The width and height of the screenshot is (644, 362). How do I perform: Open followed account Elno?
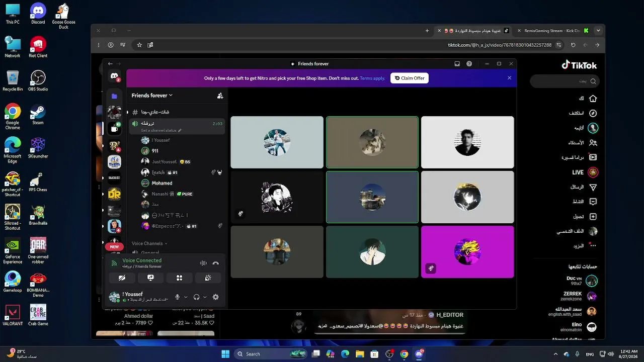click(x=579, y=327)
